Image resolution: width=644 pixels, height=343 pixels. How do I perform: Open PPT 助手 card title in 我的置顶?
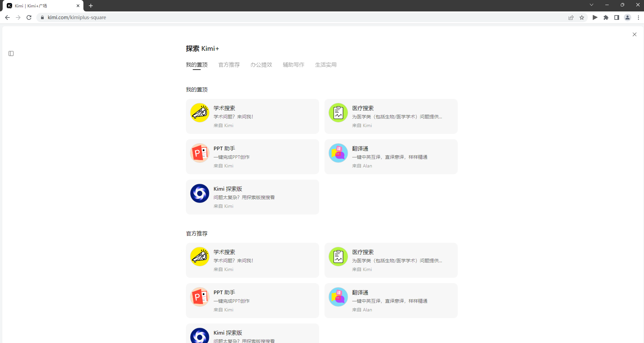(x=224, y=148)
